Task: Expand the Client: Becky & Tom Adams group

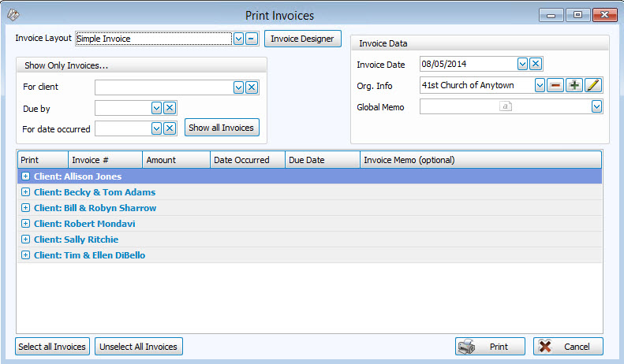Action: 26,192
